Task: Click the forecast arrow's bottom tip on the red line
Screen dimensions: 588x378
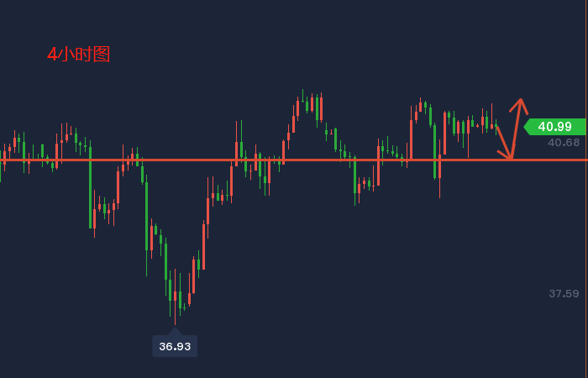Action: tap(510, 157)
